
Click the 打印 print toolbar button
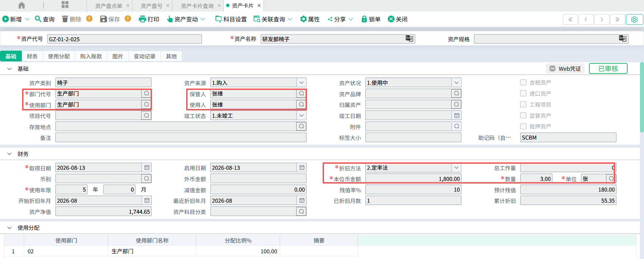click(149, 19)
